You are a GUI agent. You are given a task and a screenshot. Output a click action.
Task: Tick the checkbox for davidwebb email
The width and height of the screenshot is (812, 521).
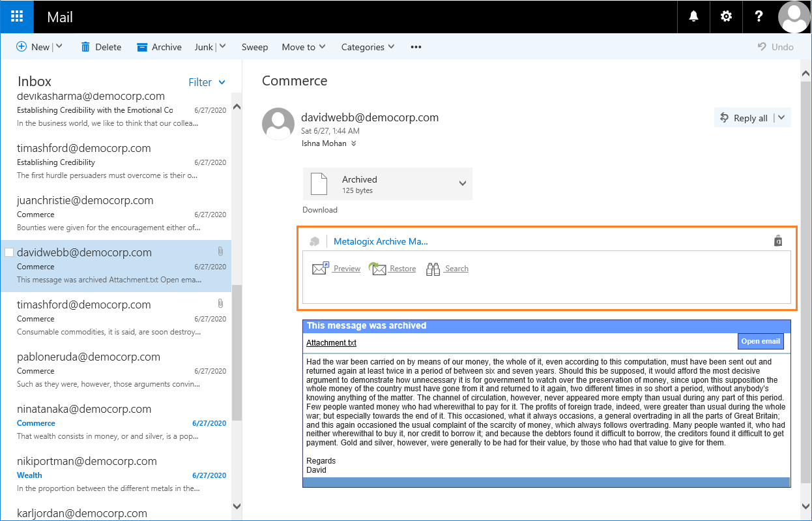9,252
